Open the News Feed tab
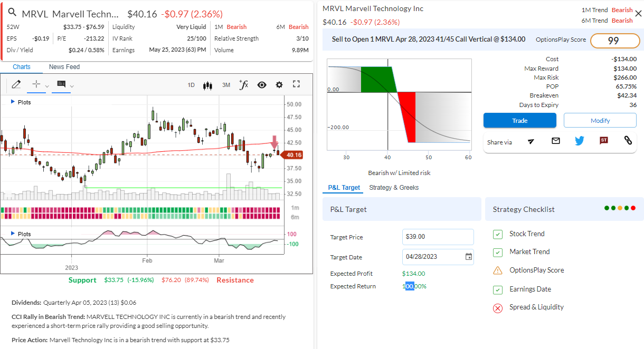The image size is (644, 349). point(64,67)
